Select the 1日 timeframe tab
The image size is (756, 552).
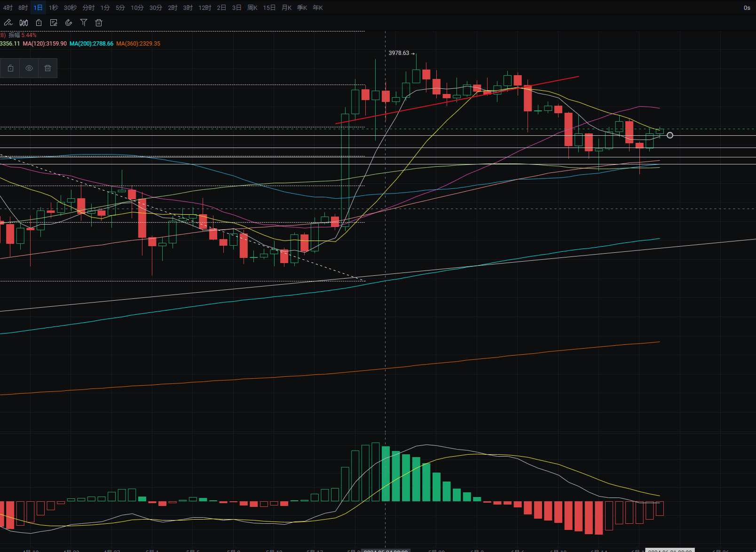pos(38,8)
